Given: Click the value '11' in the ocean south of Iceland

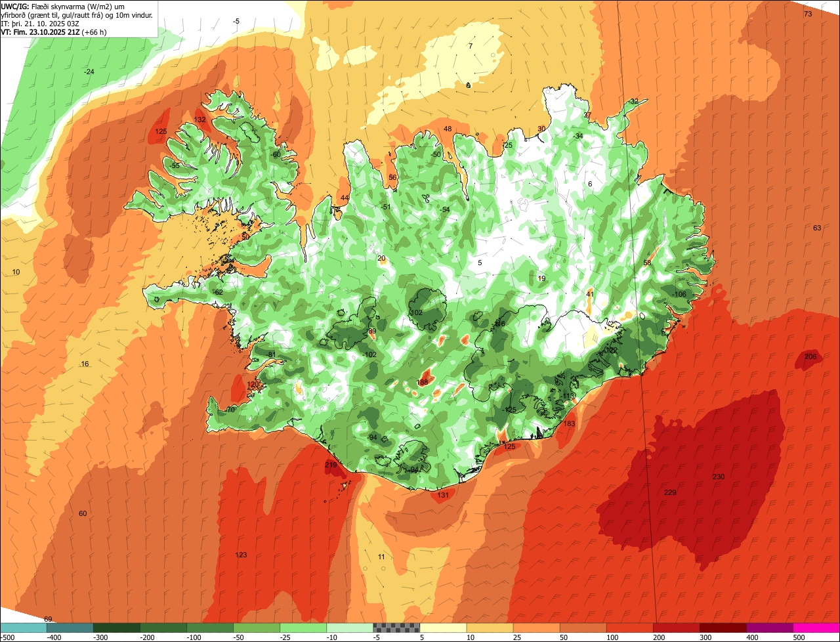Looking at the screenshot, I should (x=381, y=557).
